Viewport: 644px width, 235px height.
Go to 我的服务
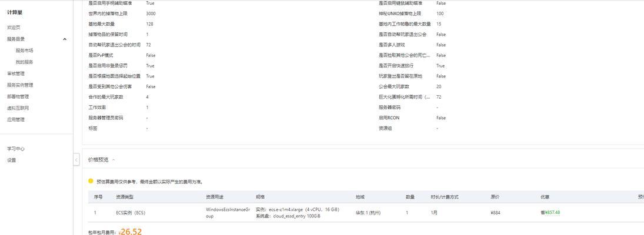click(x=25, y=62)
